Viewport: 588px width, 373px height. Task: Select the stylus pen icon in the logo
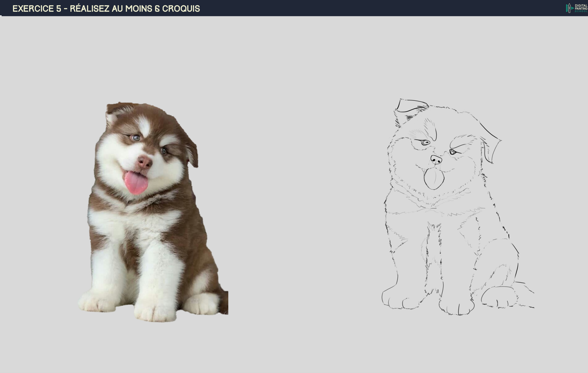tap(569, 8)
